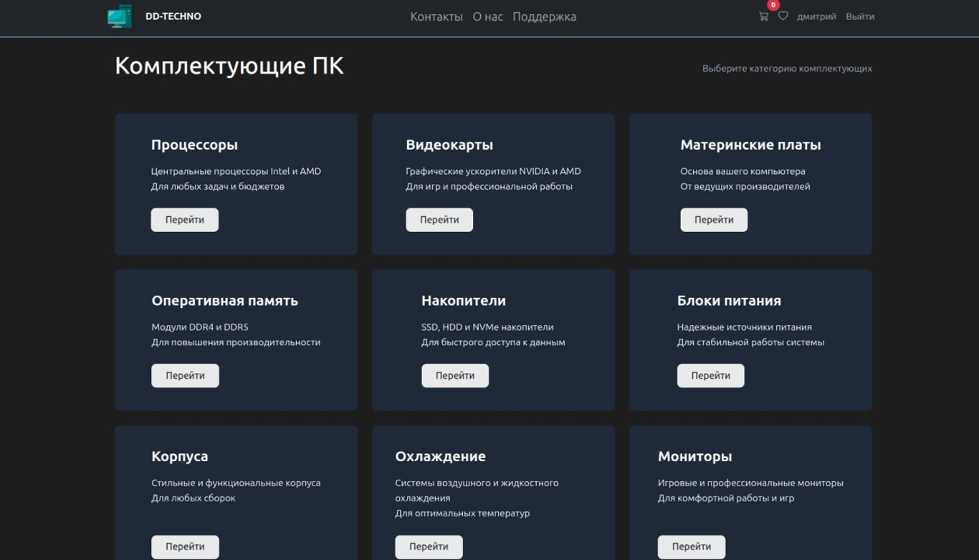Click Перейти under Видеокарты
The height and width of the screenshot is (560, 979).
click(x=438, y=219)
